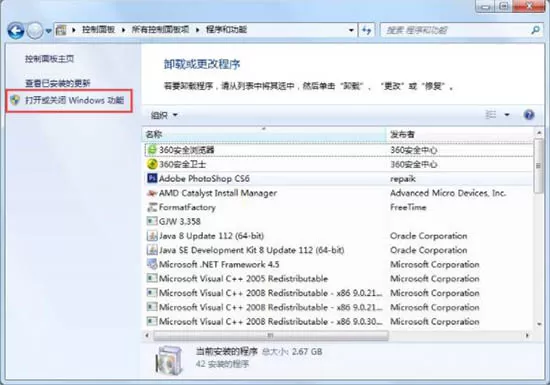This screenshot has height=385, width=550.
Task: Click the vertical scrollbar down arrow
Action: 539,324
